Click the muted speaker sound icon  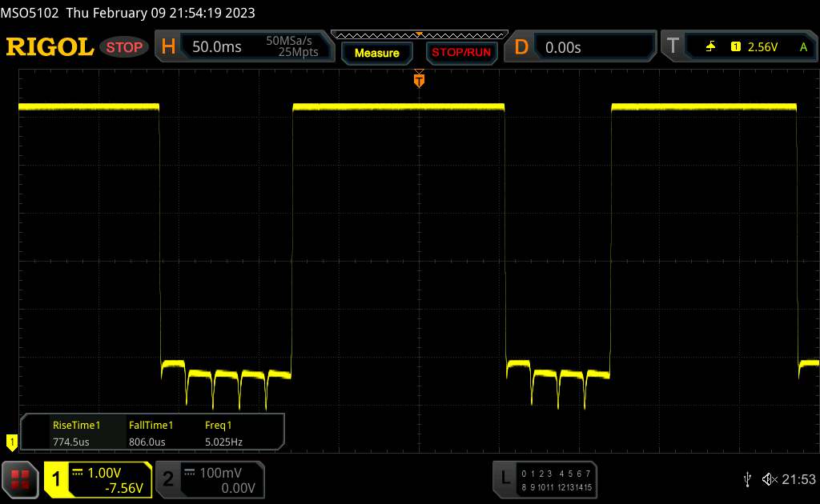coord(770,478)
